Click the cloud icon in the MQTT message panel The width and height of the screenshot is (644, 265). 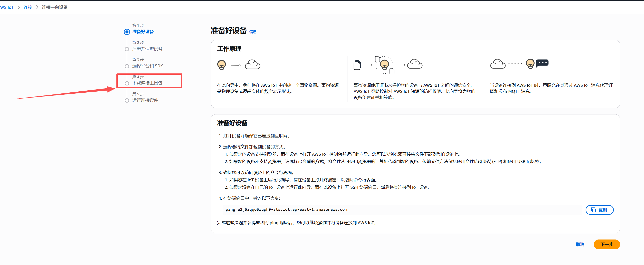pos(498,64)
